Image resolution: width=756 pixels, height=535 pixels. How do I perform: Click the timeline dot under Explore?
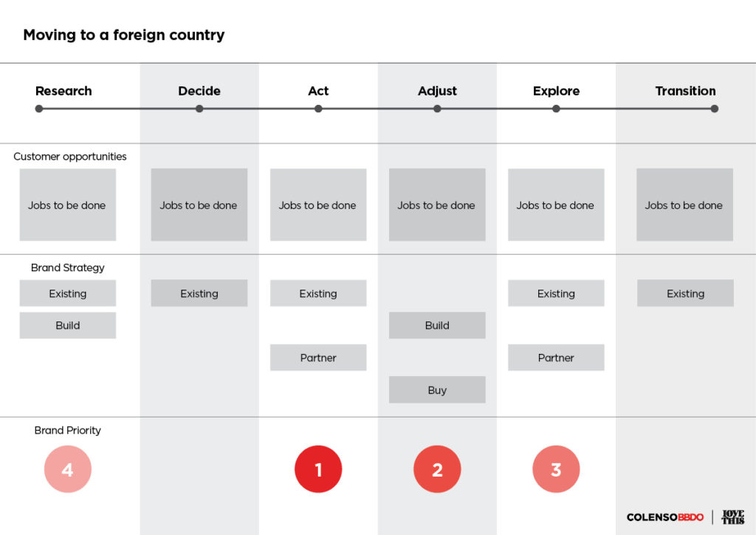tap(556, 109)
